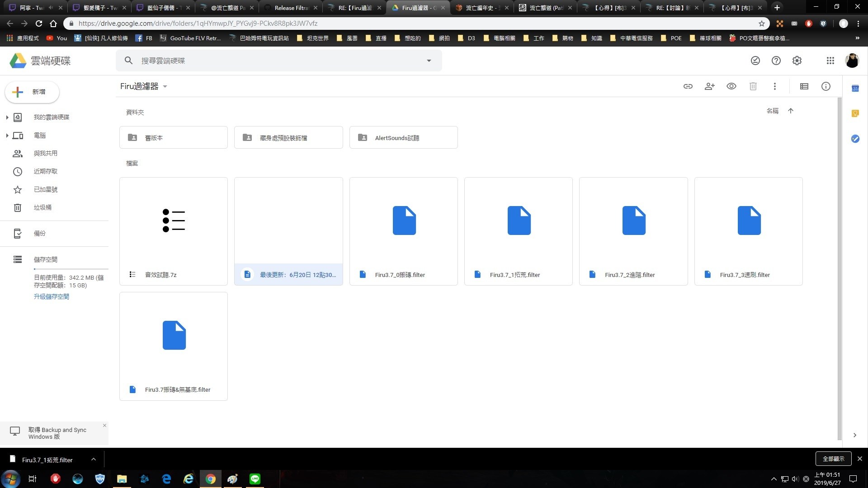
Task: Click the 新增 button
Action: point(32,92)
